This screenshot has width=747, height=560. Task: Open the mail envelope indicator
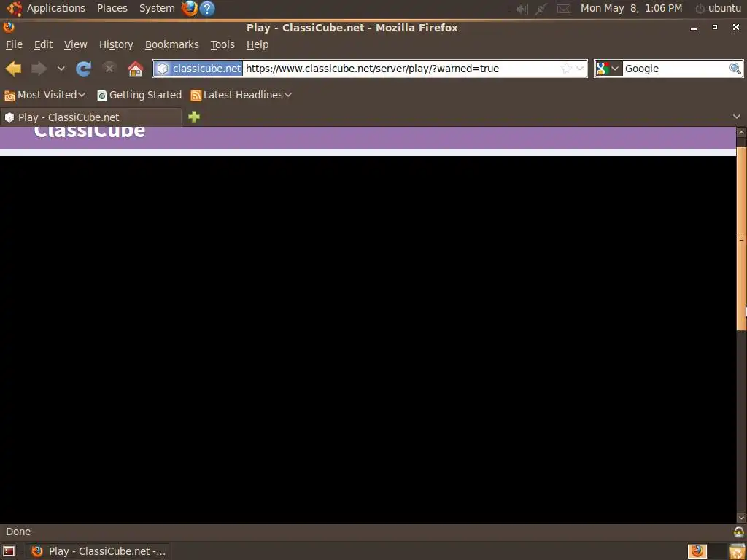(564, 9)
